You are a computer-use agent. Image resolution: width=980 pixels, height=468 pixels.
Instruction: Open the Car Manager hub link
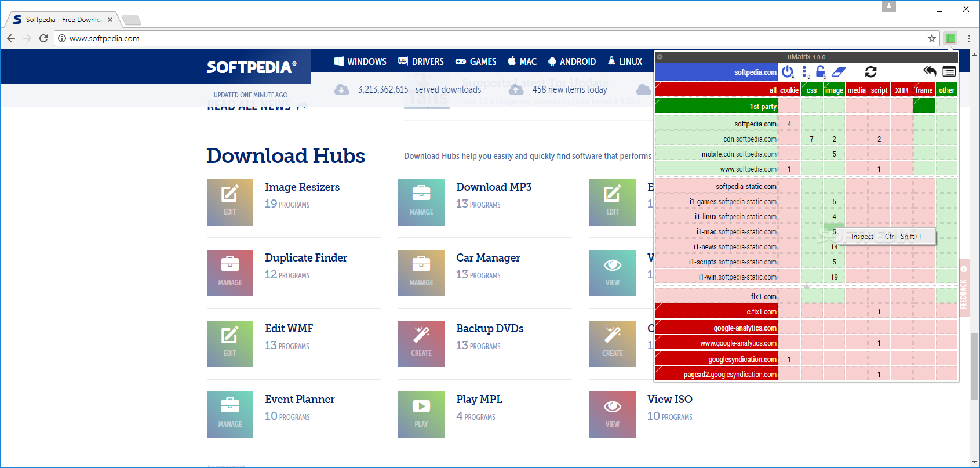coord(488,257)
